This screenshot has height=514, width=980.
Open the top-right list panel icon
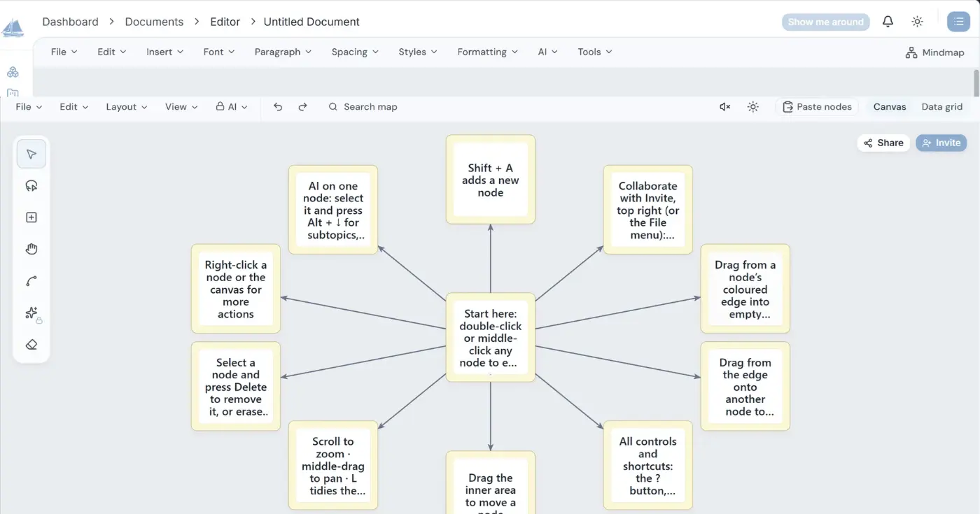point(958,22)
